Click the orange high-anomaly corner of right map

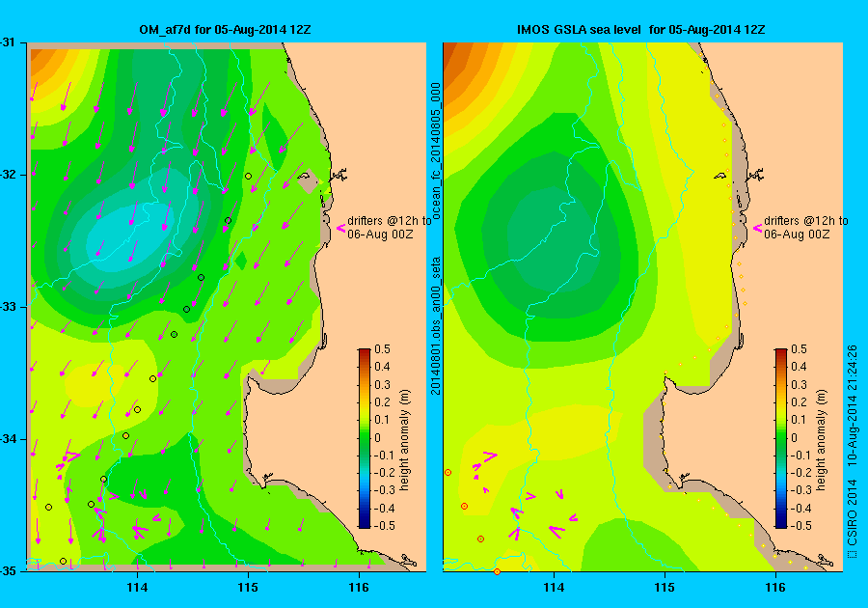[x=455, y=58]
